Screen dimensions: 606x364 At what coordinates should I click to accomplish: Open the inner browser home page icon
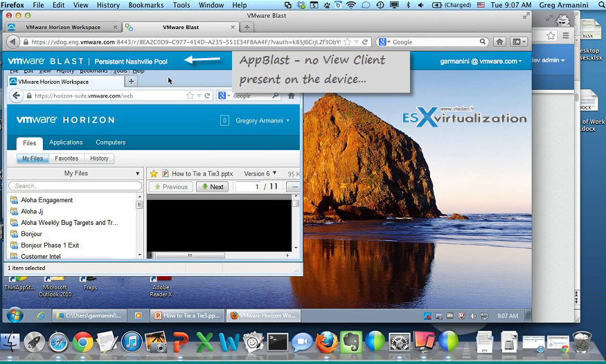pyautogui.click(x=291, y=95)
